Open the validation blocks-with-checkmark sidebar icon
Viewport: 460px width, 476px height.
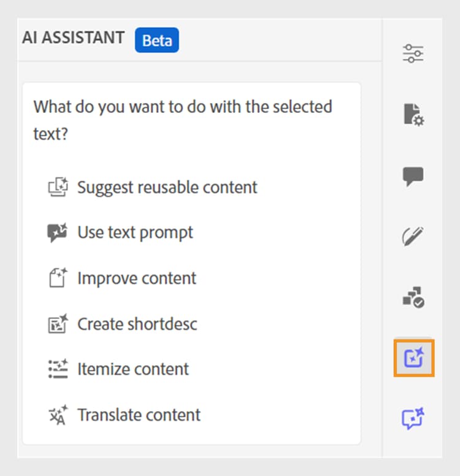pos(413,297)
